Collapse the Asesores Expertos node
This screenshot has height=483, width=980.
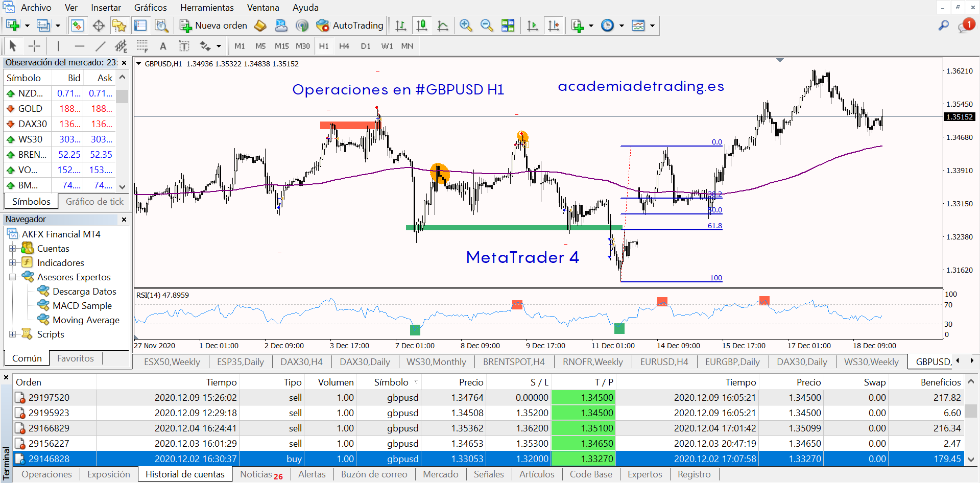point(13,277)
